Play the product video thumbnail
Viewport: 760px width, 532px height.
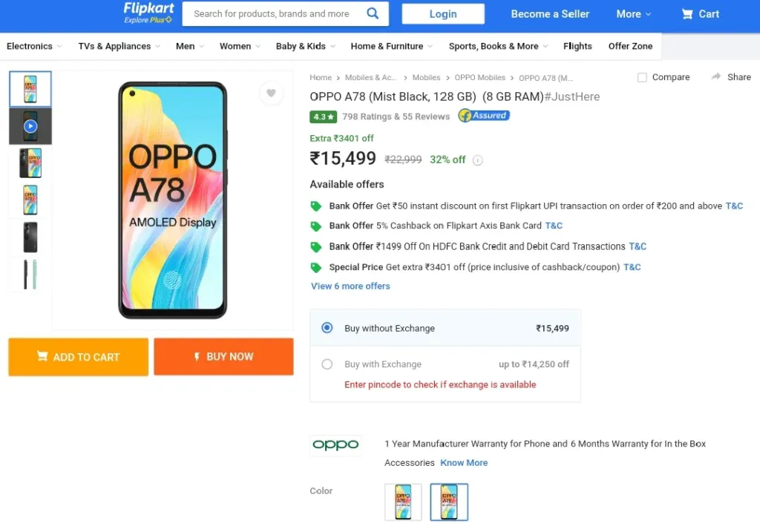[x=30, y=126]
